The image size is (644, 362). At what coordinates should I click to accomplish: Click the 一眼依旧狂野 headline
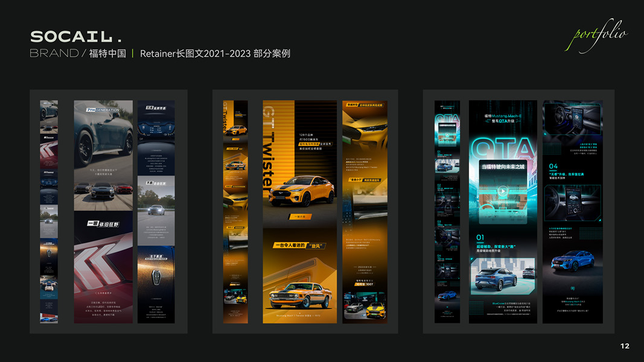point(103,224)
